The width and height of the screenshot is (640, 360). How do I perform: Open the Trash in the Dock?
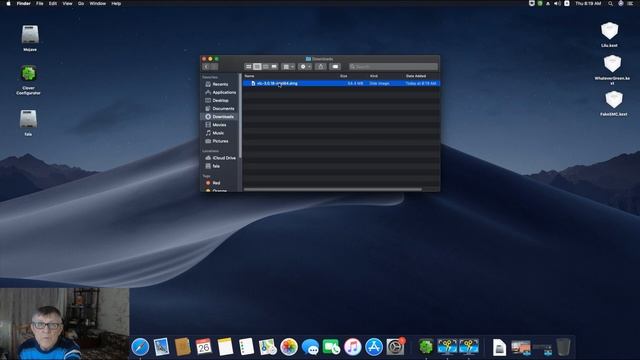564,347
